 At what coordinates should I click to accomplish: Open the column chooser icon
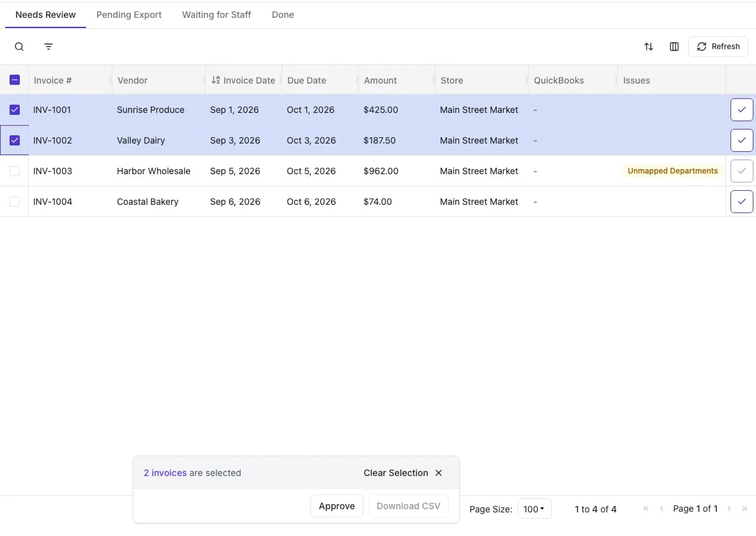pos(674,47)
